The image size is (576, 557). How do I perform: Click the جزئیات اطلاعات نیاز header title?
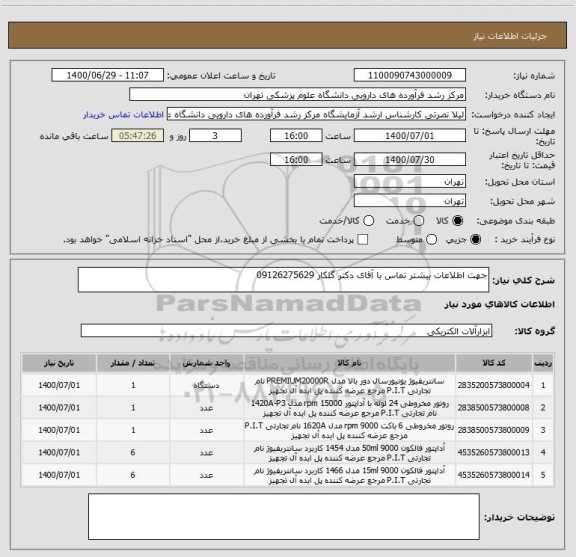point(510,36)
